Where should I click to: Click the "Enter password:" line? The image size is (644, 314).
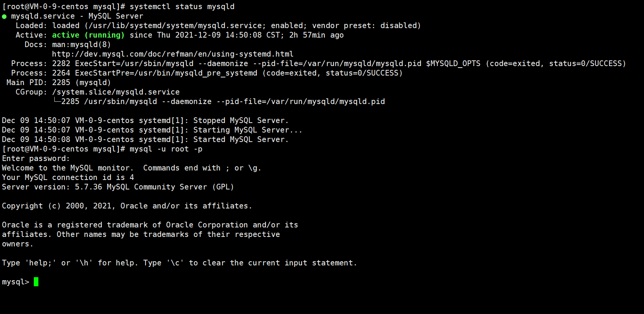click(x=36, y=158)
